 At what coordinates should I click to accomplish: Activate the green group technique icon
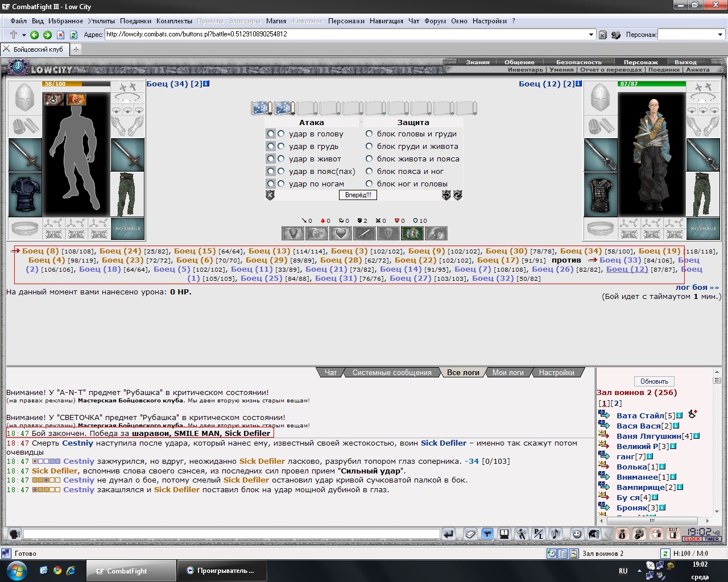pyautogui.click(x=412, y=233)
